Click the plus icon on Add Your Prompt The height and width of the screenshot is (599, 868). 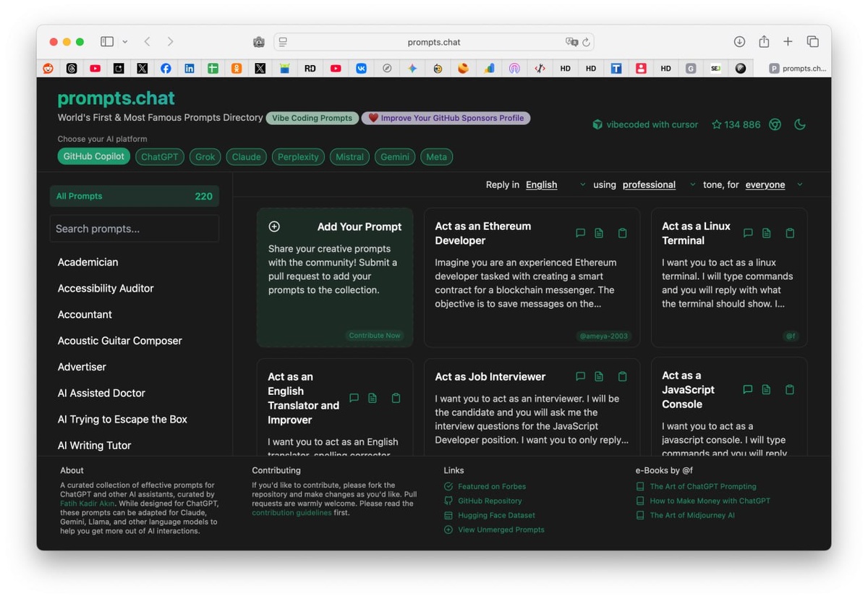pyautogui.click(x=274, y=226)
